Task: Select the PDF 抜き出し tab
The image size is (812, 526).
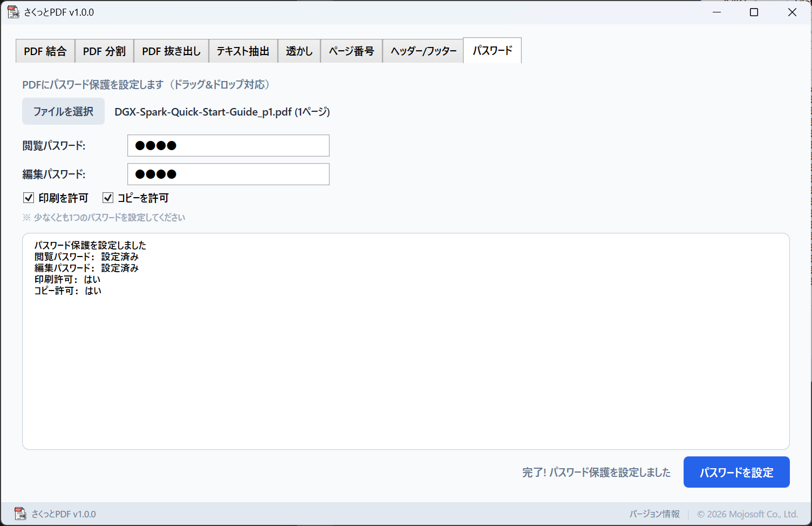Action: [x=171, y=50]
